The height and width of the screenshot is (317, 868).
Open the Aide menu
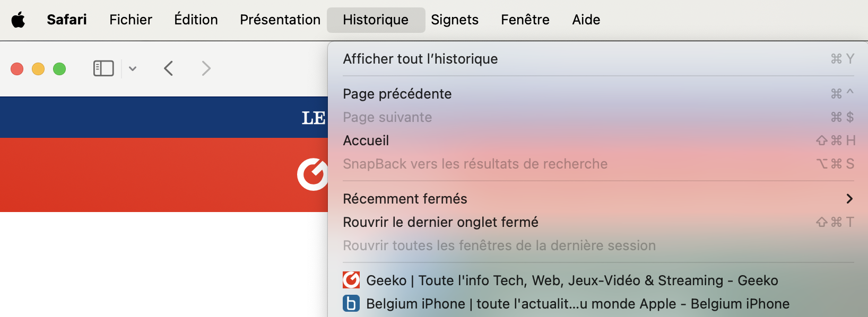pyautogui.click(x=586, y=20)
